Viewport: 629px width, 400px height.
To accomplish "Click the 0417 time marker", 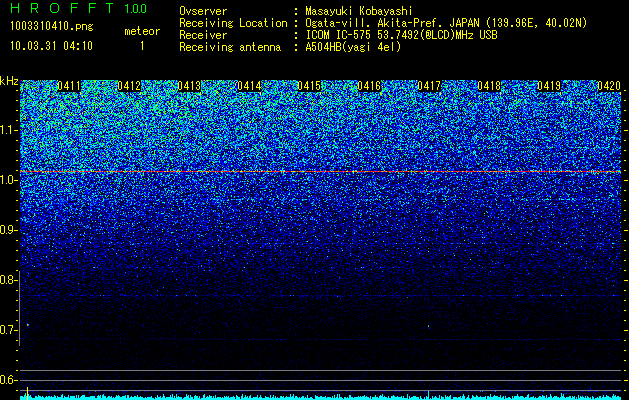I will 429,86.
